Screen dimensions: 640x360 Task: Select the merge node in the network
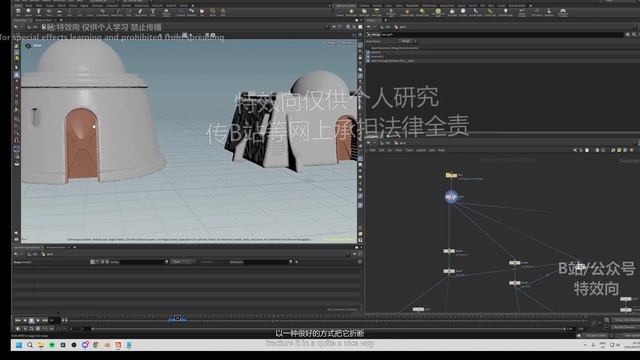pyautogui.click(x=451, y=197)
